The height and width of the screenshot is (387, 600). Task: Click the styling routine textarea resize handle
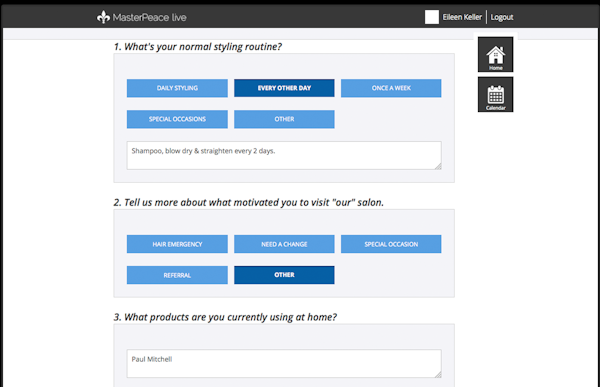click(x=438, y=166)
